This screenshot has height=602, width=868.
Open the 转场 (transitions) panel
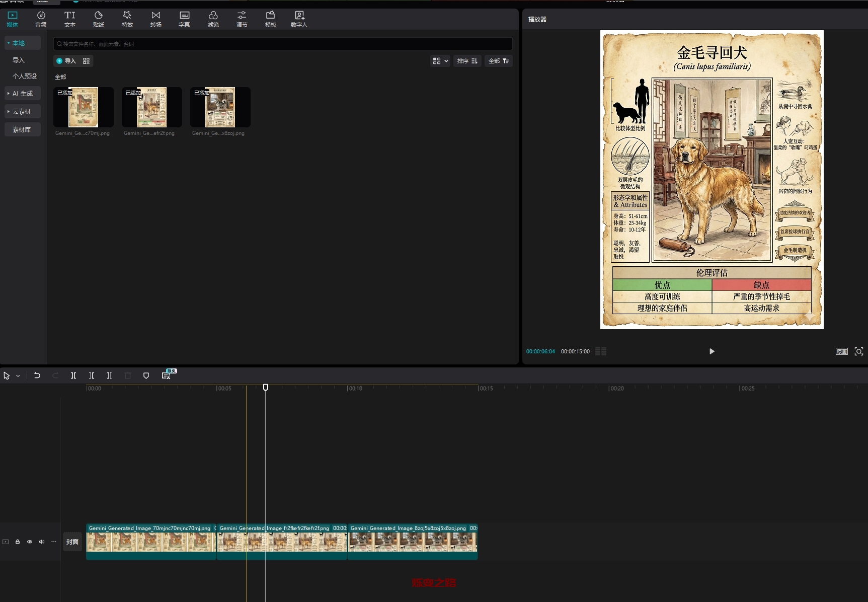click(156, 19)
